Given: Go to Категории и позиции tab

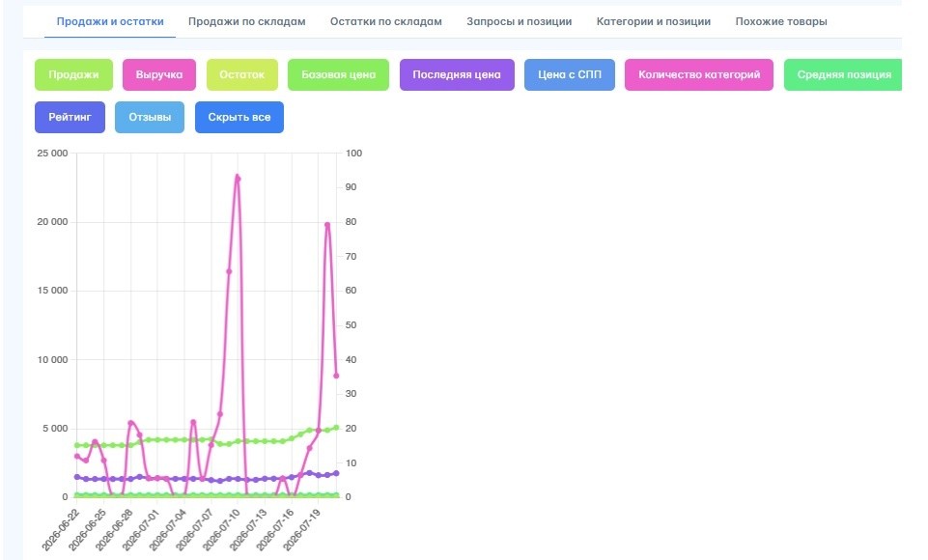Looking at the screenshot, I should [654, 21].
